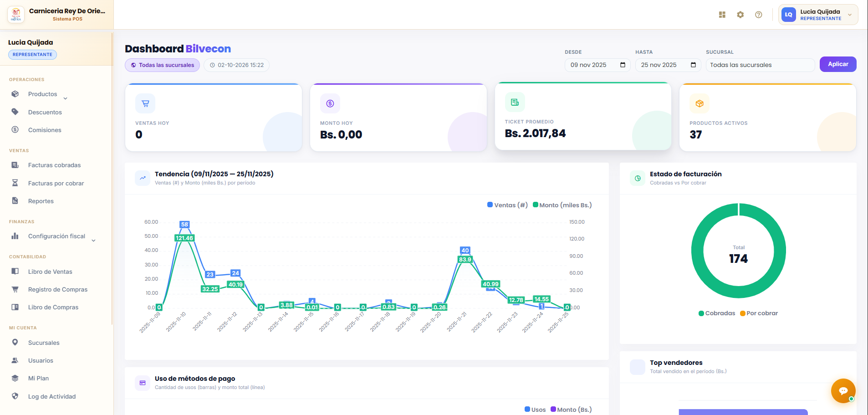Click the Carniceria Rey logo icon
The image size is (868, 415).
click(16, 15)
